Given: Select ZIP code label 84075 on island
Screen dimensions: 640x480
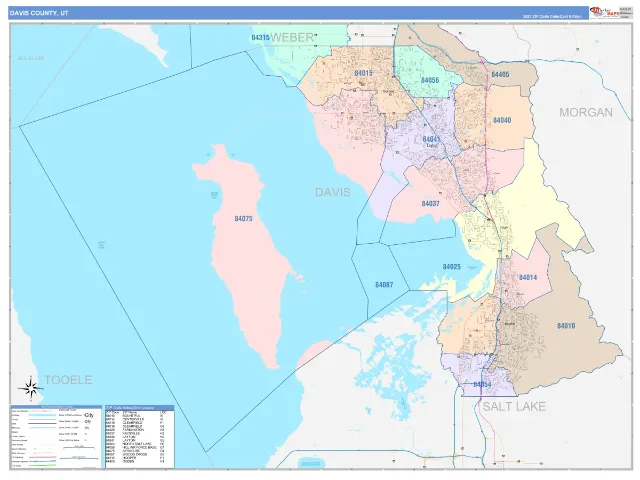Looking at the screenshot, I should [x=243, y=219].
